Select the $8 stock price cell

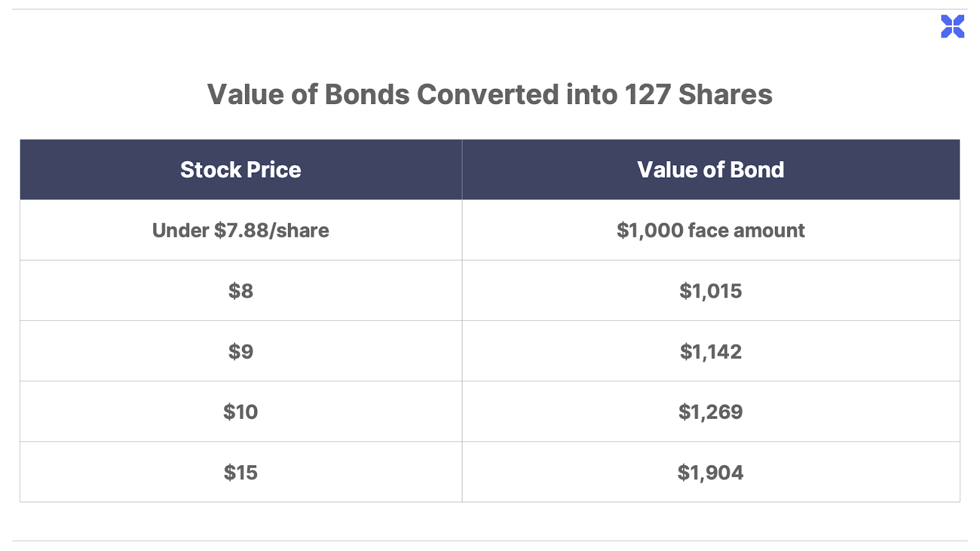pos(241,291)
